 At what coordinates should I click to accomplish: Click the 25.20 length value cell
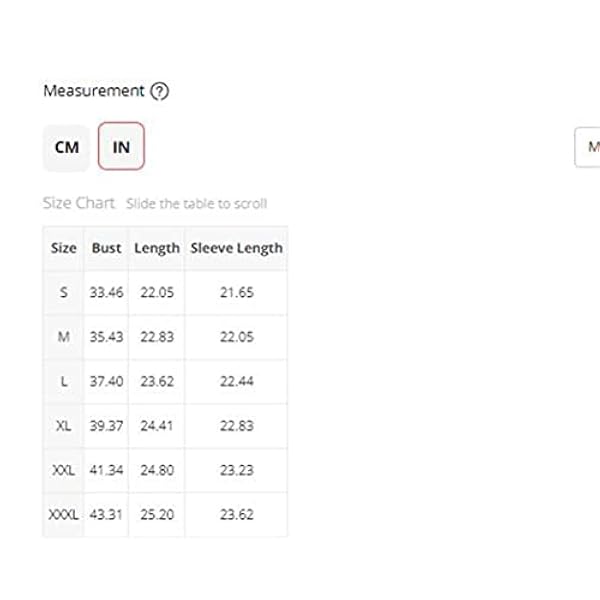pos(157,514)
